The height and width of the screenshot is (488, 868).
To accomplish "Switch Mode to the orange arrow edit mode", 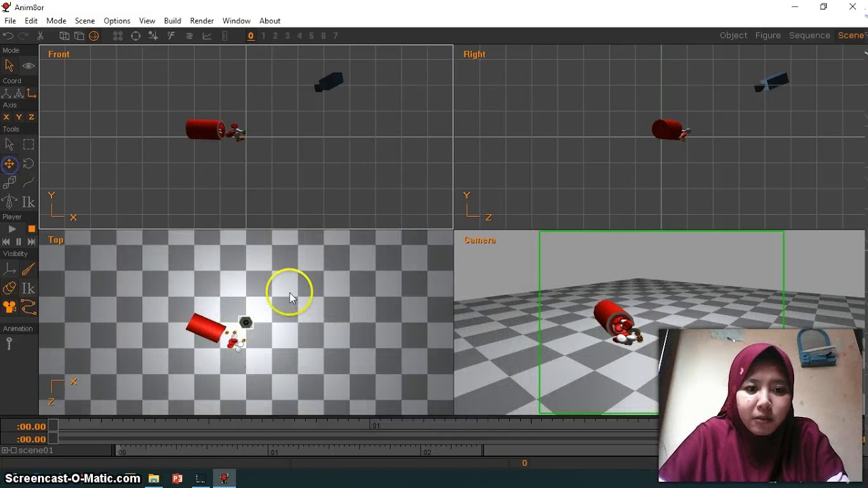I will (x=9, y=66).
